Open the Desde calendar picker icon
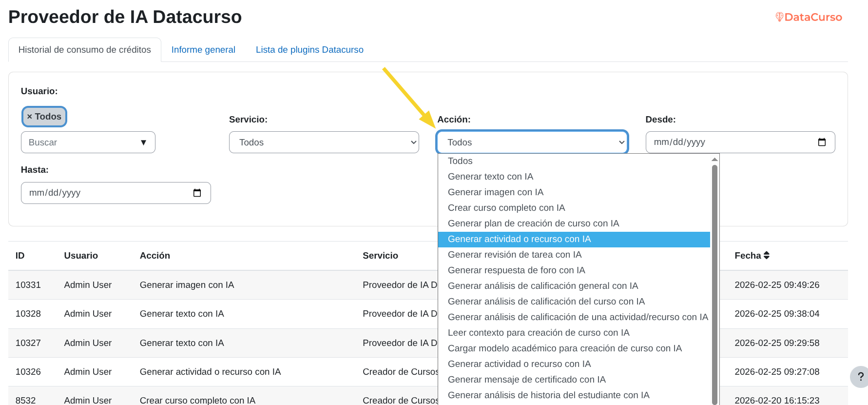This screenshot has width=868, height=405. click(x=822, y=142)
